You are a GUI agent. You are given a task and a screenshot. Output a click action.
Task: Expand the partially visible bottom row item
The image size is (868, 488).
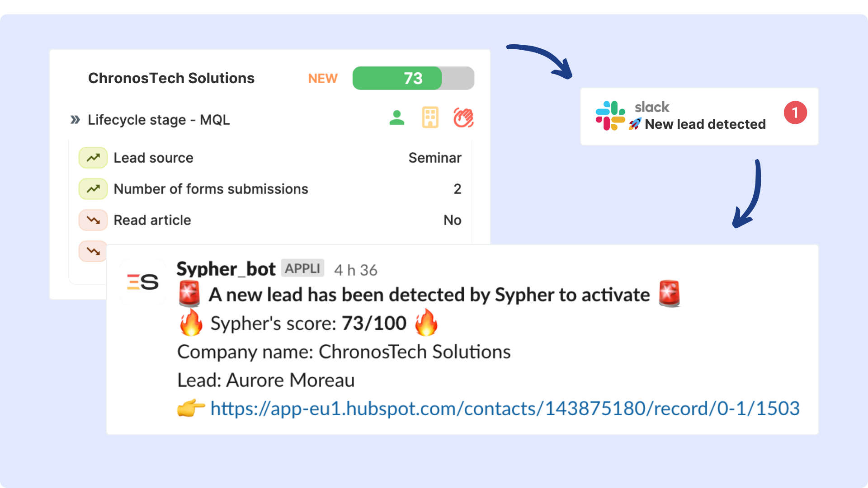tap(92, 250)
